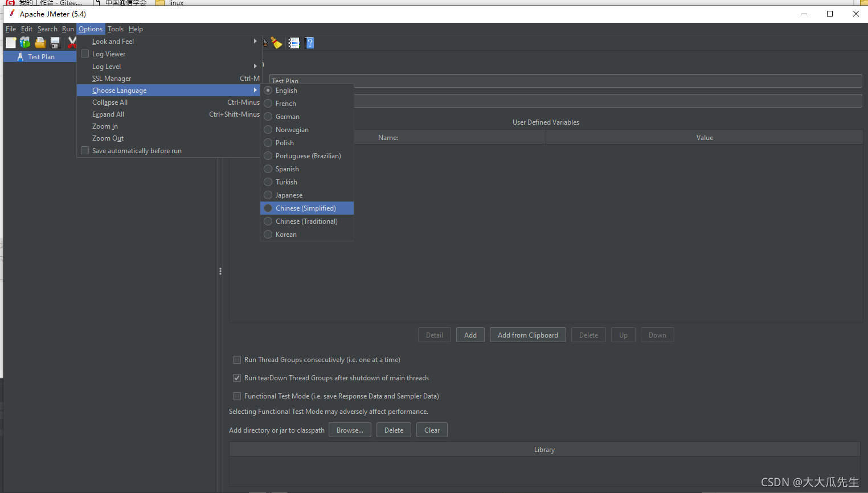
Task: Toggle the Log Viewer checkbox
Action: coord(85,54)
